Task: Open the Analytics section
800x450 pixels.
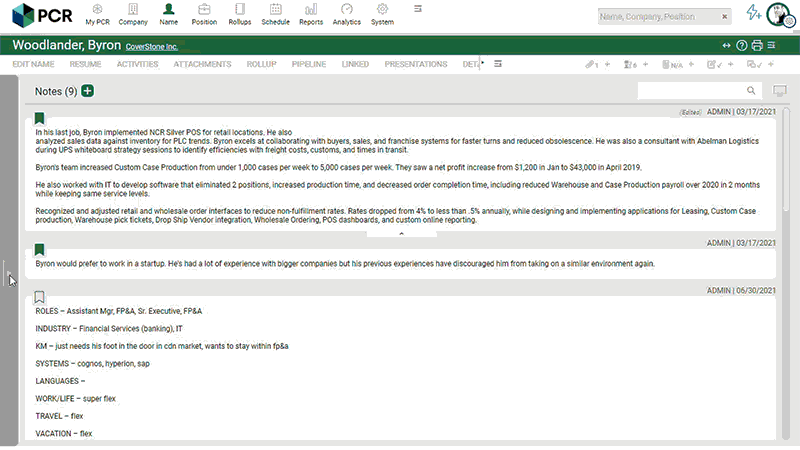Action: 347,15
